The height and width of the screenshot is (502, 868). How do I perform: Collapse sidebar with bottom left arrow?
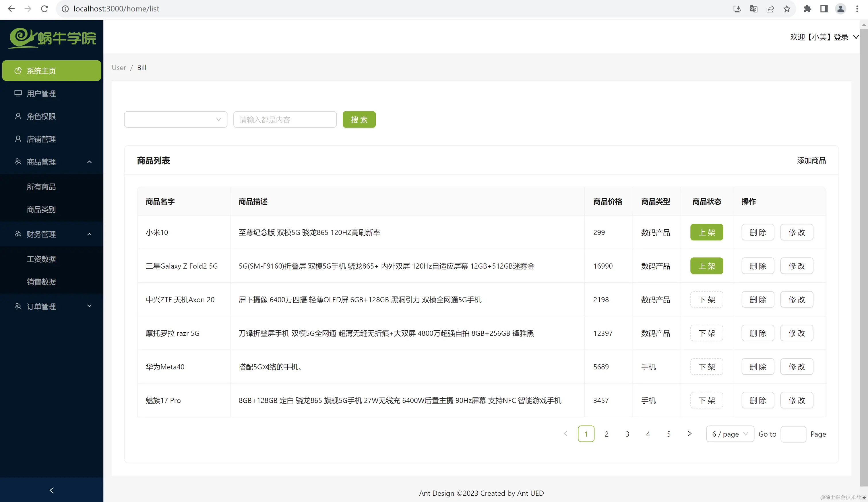point(52,490)
